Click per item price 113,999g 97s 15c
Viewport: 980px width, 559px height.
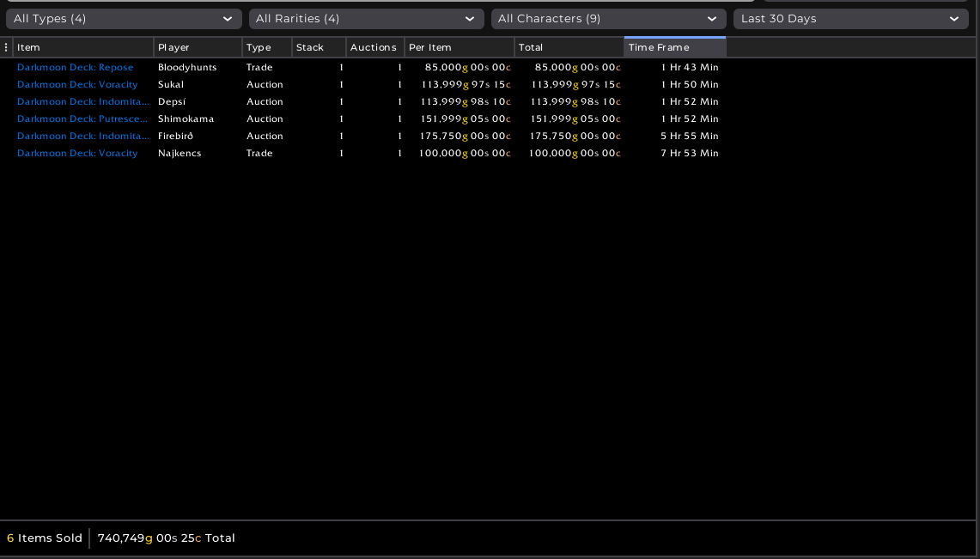point(466,84)
